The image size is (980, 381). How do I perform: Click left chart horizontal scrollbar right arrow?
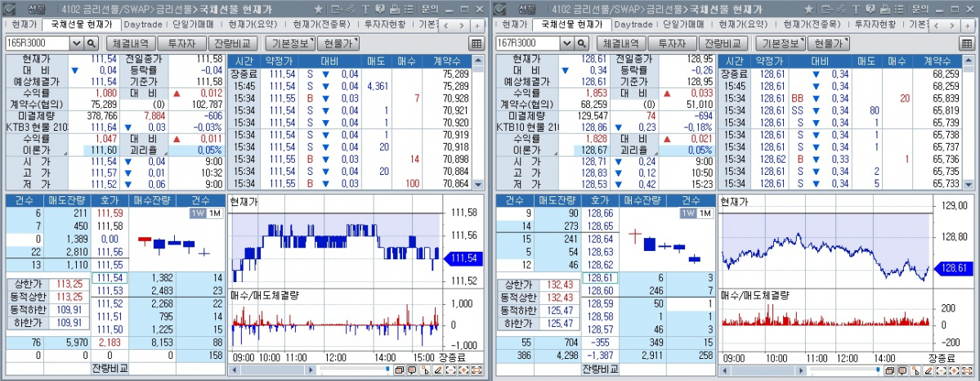point(311,370)
